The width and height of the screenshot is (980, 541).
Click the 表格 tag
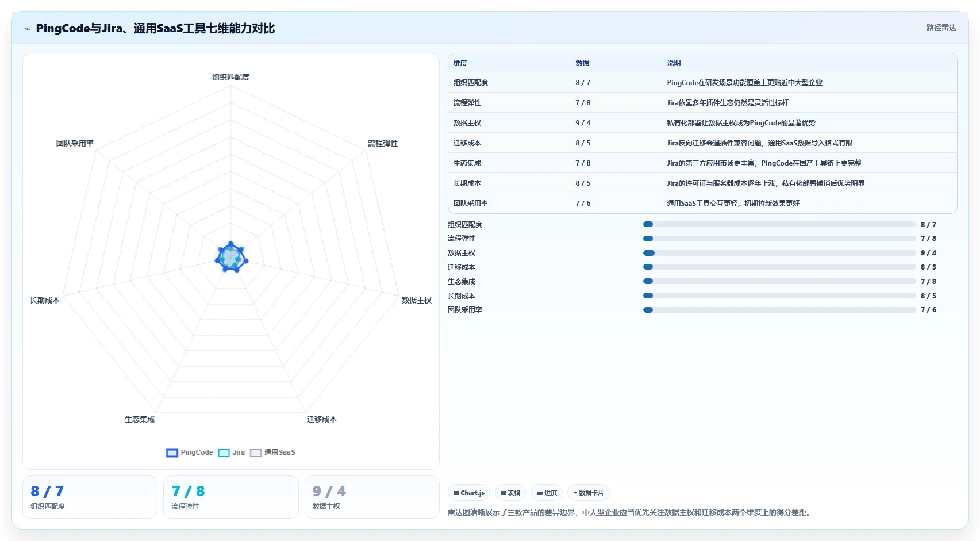[510, 493]
